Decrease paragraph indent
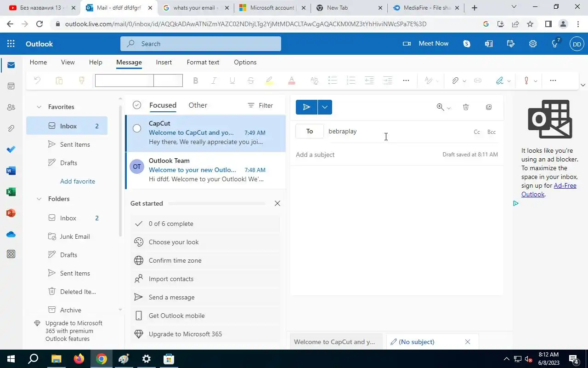Screen dimensions: 588x368 click(369, 80)
